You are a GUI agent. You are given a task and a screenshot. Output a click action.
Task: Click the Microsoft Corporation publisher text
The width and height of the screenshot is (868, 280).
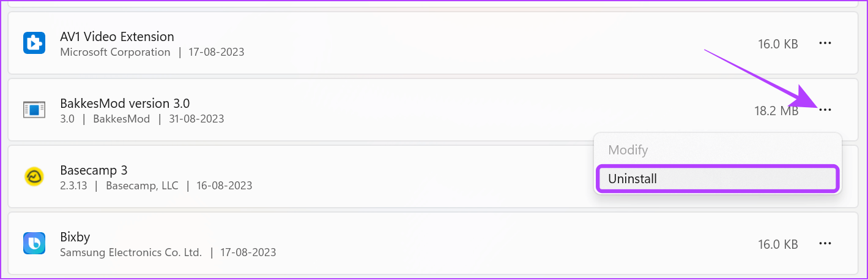(x=115, y=52)
